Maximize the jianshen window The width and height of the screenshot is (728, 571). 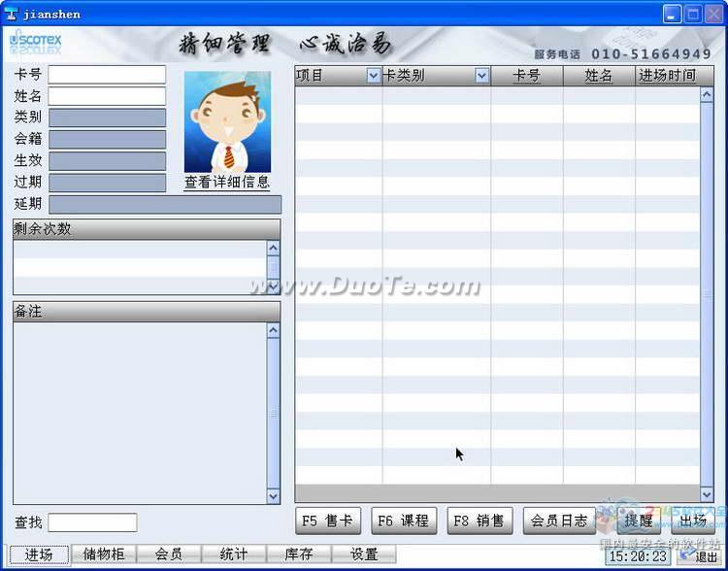[x=693, y=14]
